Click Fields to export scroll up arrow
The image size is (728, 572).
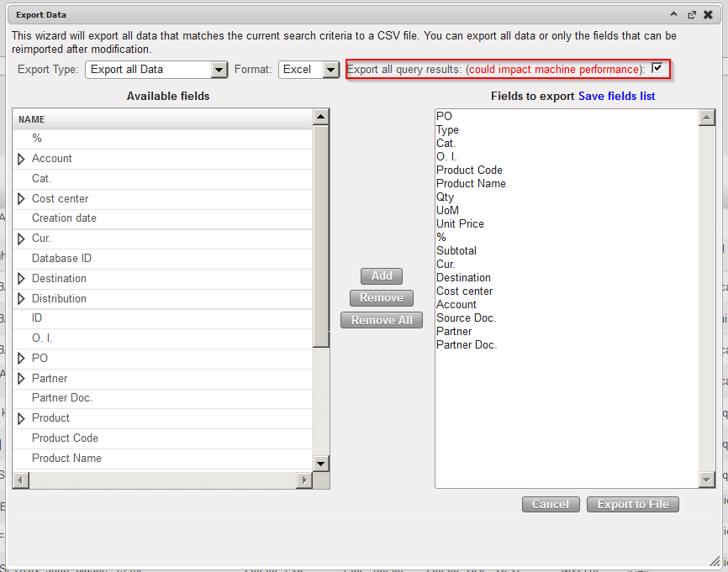(x=707, y=118)
